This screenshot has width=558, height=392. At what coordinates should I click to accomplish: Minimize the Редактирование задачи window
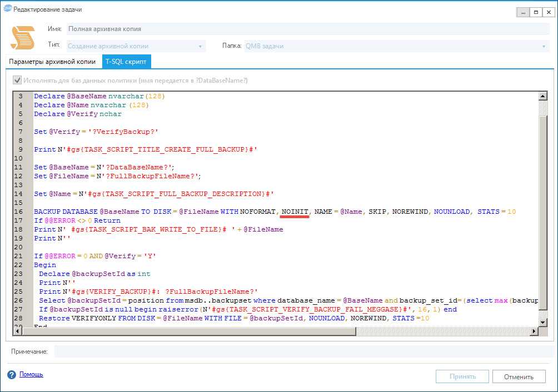[x=523, y=12]
